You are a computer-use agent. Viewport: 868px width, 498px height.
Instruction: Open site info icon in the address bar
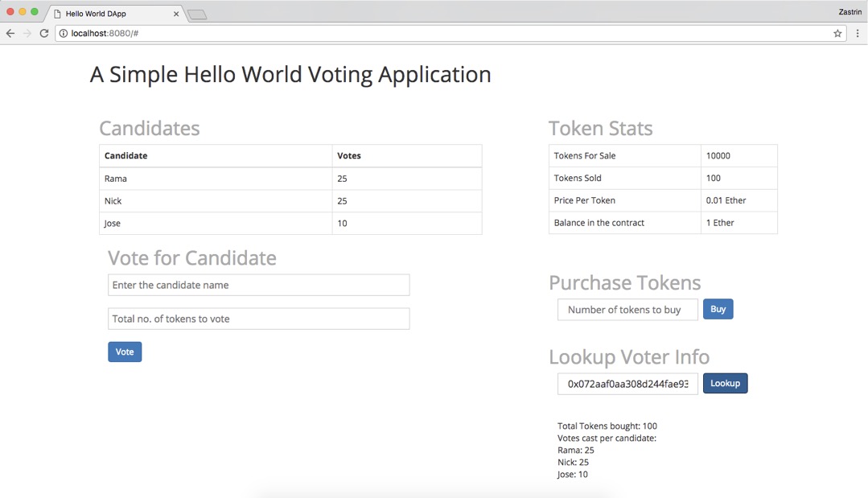coord(64,34)
